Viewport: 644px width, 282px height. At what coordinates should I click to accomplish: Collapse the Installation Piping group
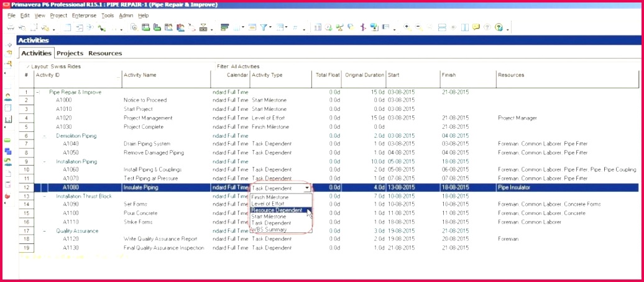coord(45,162)
